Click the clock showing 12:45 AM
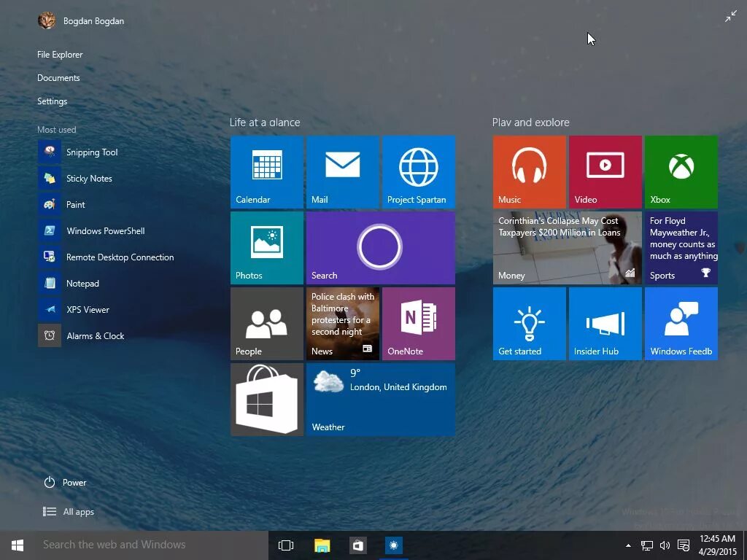Screen dimensions: 747x560 (718, 545)
